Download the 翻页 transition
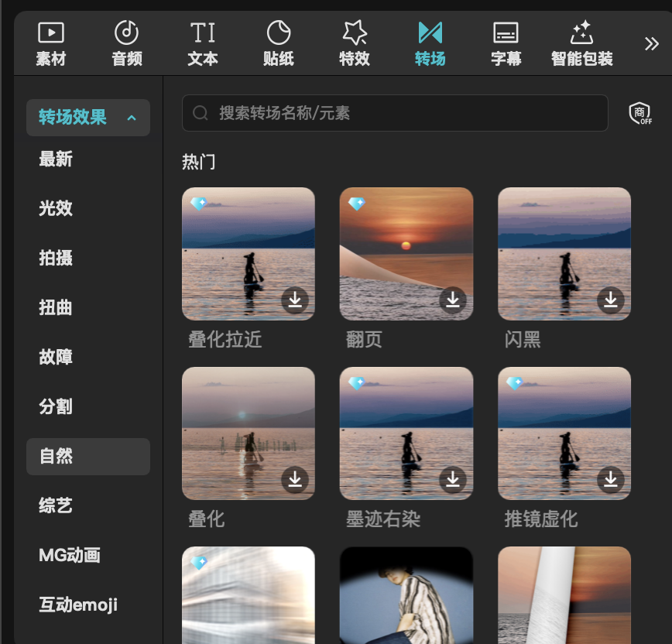Viewport: 672px width, 644px height. 453,300
